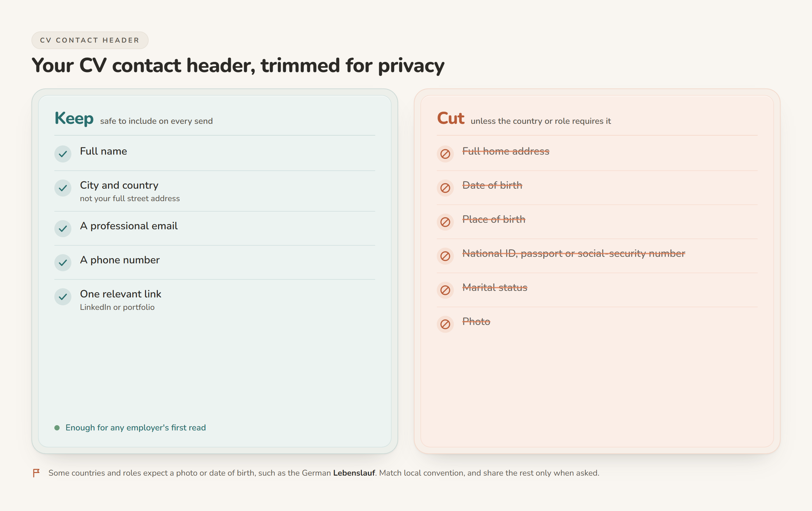The height and width of the screenshot is (511, 812).
Task: Click the prohibited icon beside Full home address
Action: [x=445, y=154]
